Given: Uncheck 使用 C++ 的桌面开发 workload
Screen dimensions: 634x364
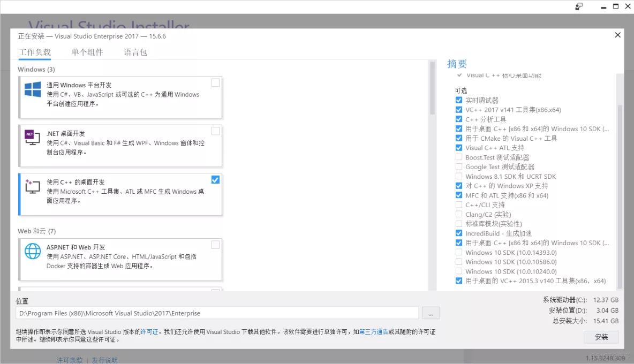Looking at the screenshot, I should coord(215,180).
